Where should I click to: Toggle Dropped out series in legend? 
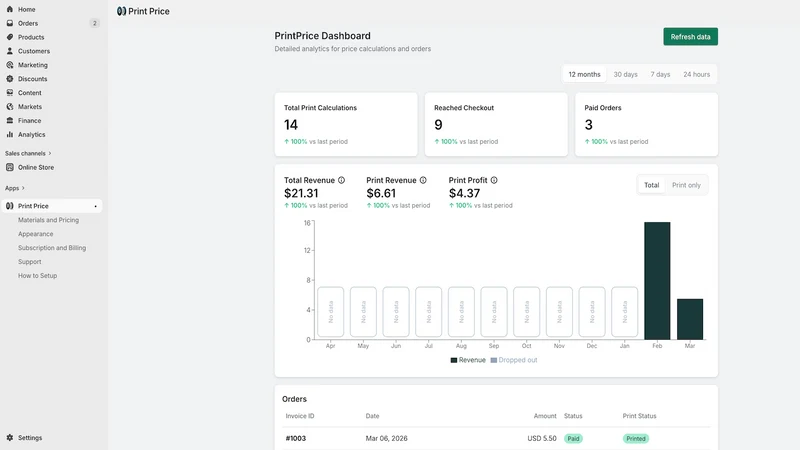click(x=514, y=360)
